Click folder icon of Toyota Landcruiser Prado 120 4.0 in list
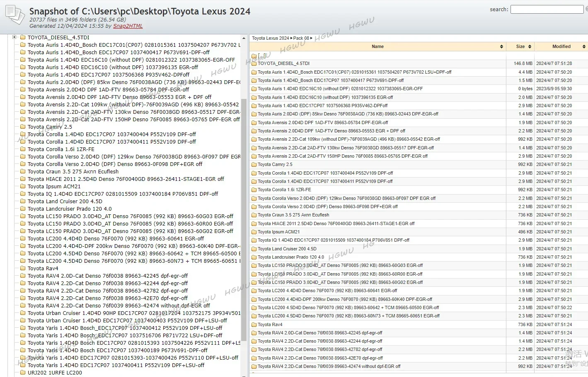Screen dimensions: 588x377 pos(254,257)
